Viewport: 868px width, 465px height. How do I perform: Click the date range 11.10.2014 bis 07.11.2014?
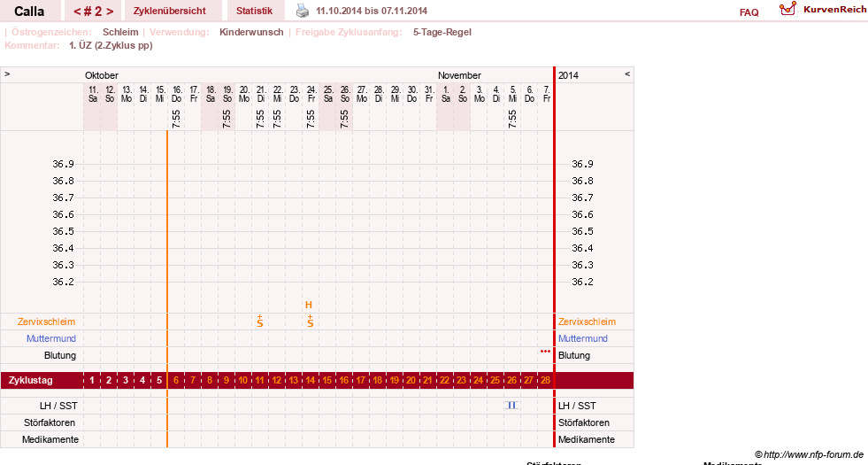[372, 12]
